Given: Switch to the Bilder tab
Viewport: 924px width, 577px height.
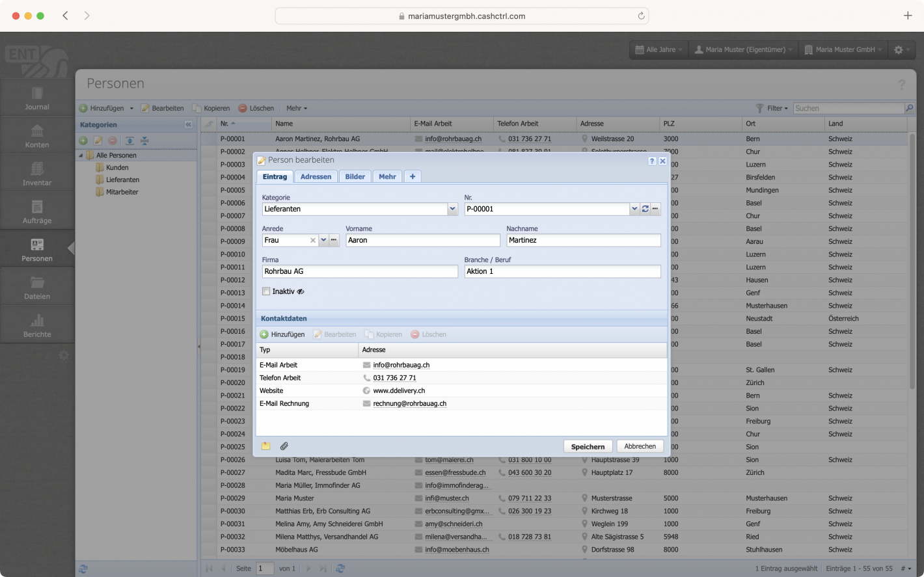Looking at the screenshot, I should [355, 176].
